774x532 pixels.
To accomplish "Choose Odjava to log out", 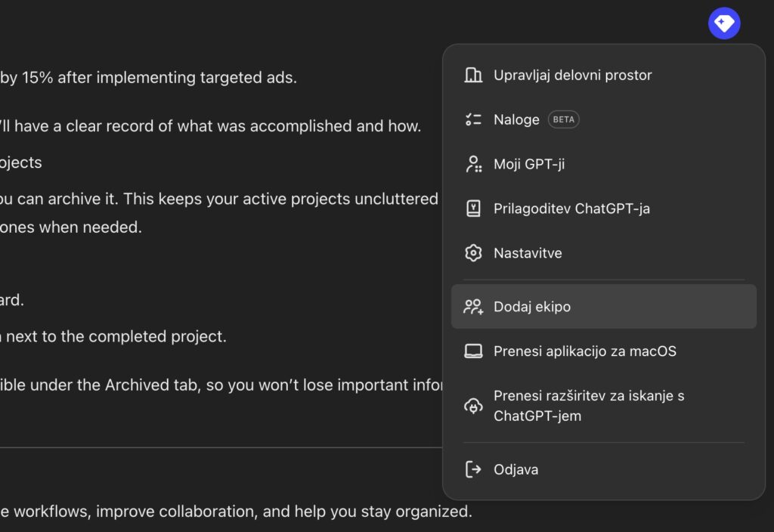I will point(604,469).
